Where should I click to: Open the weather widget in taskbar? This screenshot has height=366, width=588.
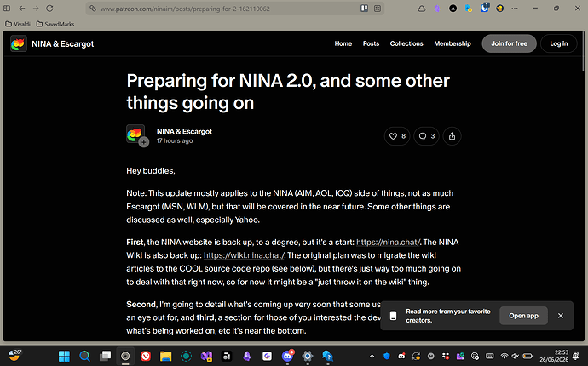pos(15,355)
